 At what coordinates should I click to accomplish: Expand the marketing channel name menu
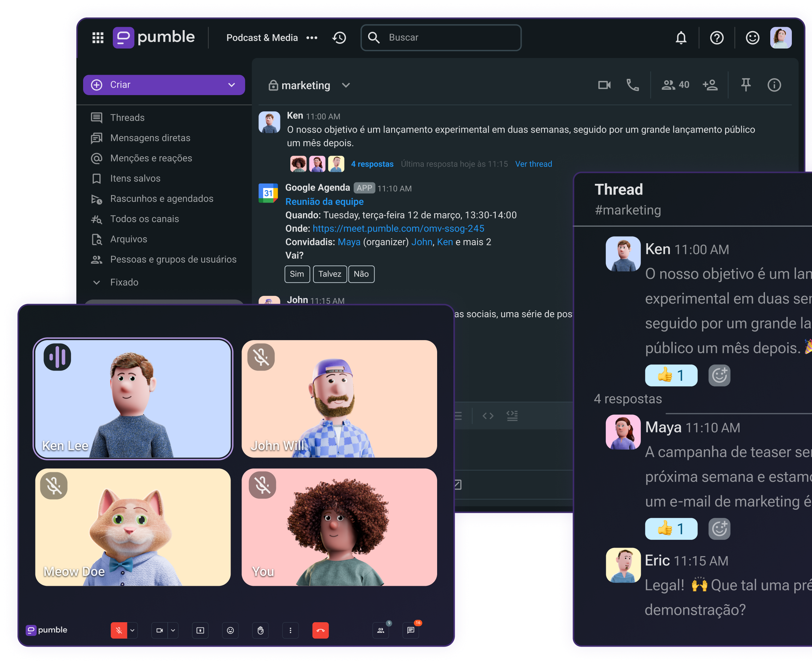point(346,86)
